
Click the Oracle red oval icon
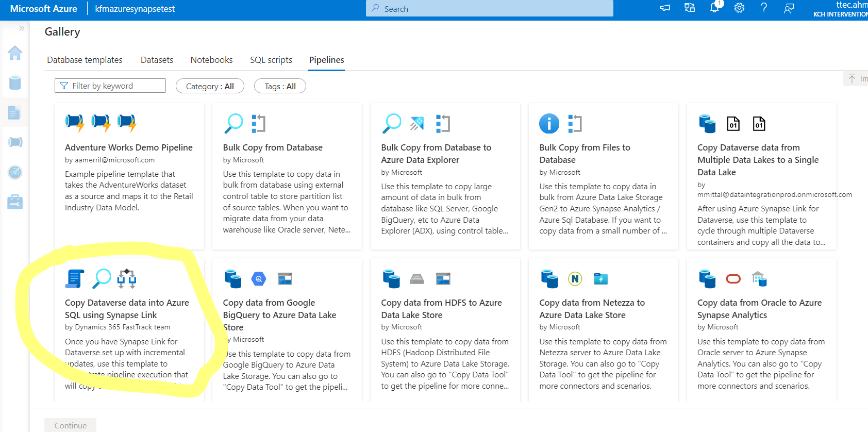(733, 279)
